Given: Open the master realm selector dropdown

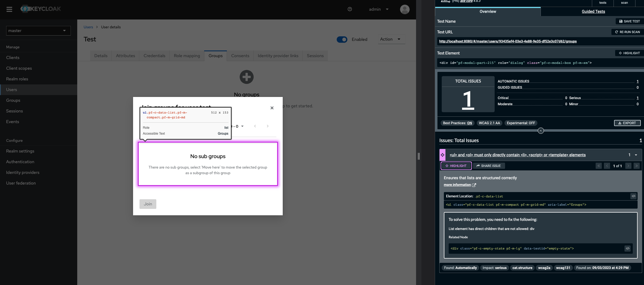Looking at the screenshot, I should 38,30.
